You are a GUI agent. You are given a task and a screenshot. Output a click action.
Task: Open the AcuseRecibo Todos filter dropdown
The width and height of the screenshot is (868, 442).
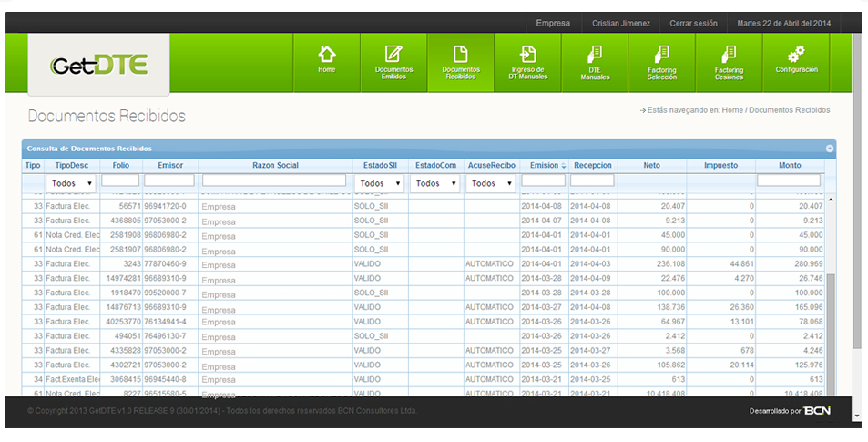(x=490, y=183)
